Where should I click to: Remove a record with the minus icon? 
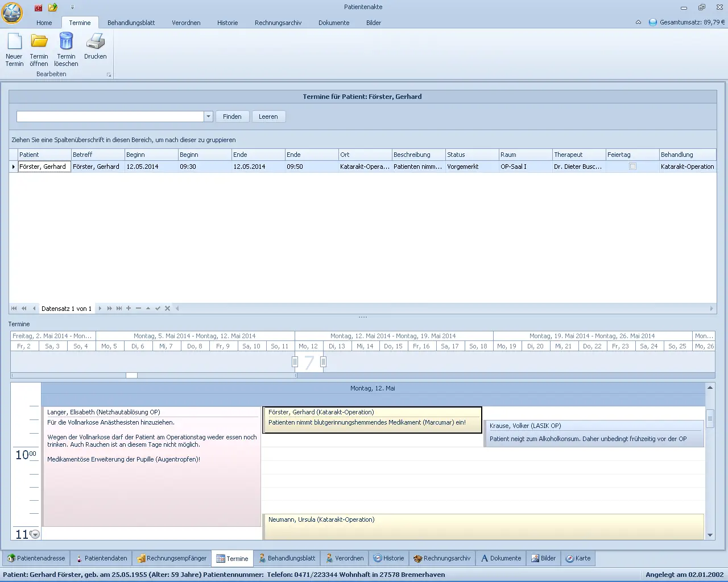pyautogui.click(x=138, y=308)
